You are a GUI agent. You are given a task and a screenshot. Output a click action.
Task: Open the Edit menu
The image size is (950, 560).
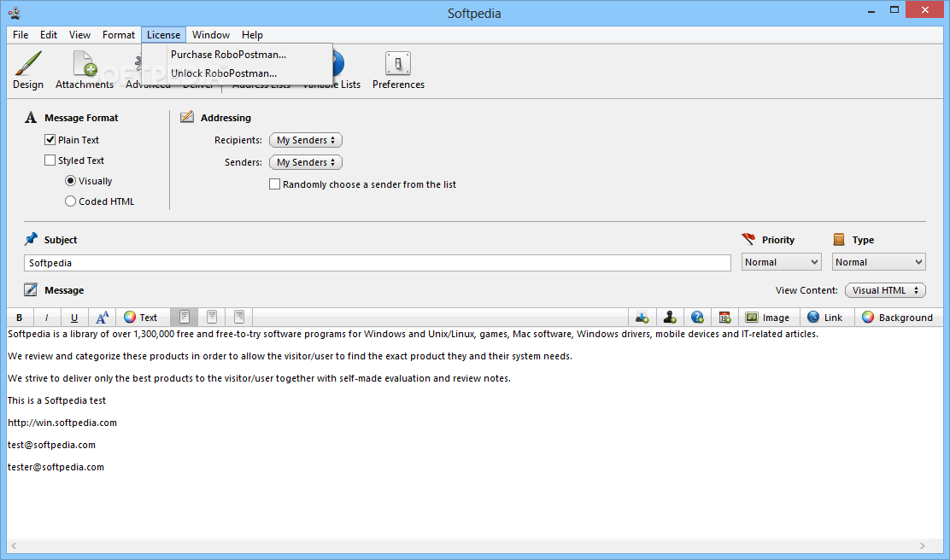tap(49, 34)
